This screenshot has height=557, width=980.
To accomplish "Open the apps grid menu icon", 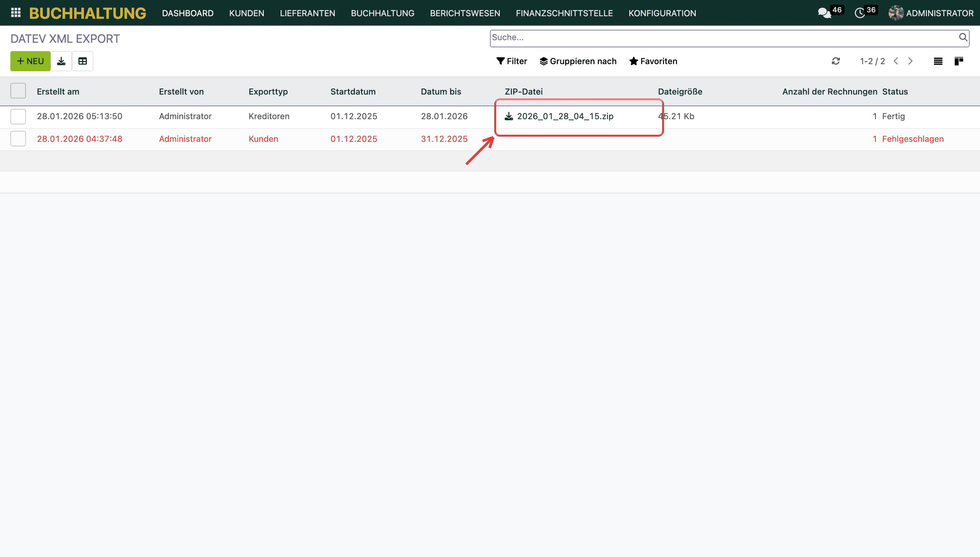I will coord(16,13).
